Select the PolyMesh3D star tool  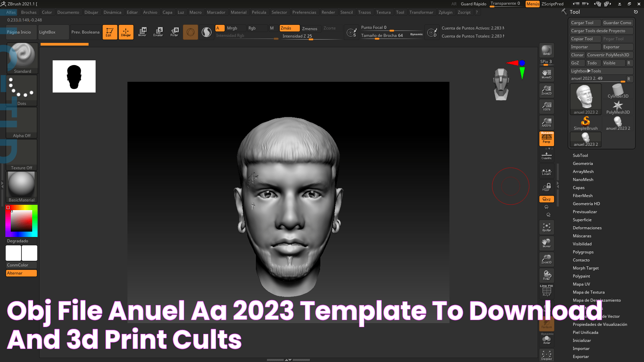point(618,107)
